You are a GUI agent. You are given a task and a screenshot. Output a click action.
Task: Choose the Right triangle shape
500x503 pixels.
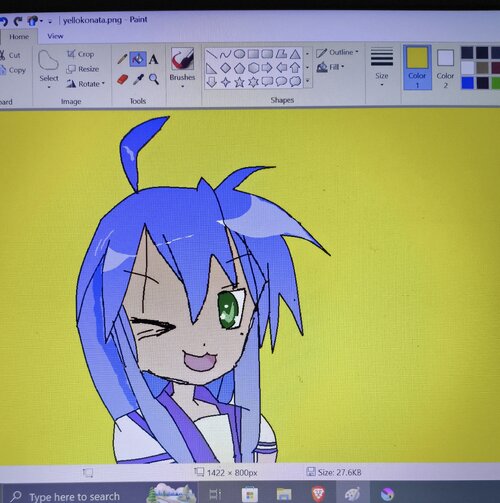point(211,68)
